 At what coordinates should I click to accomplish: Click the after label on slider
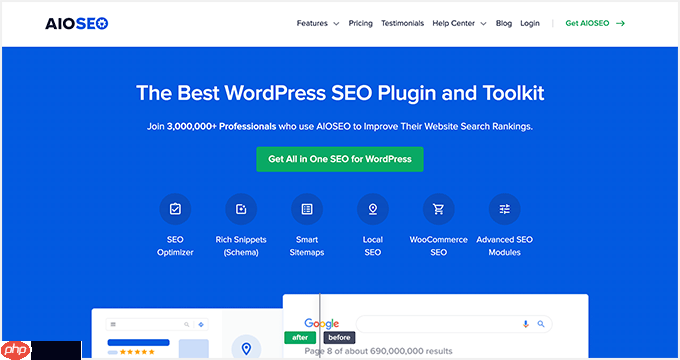(300, 337)
